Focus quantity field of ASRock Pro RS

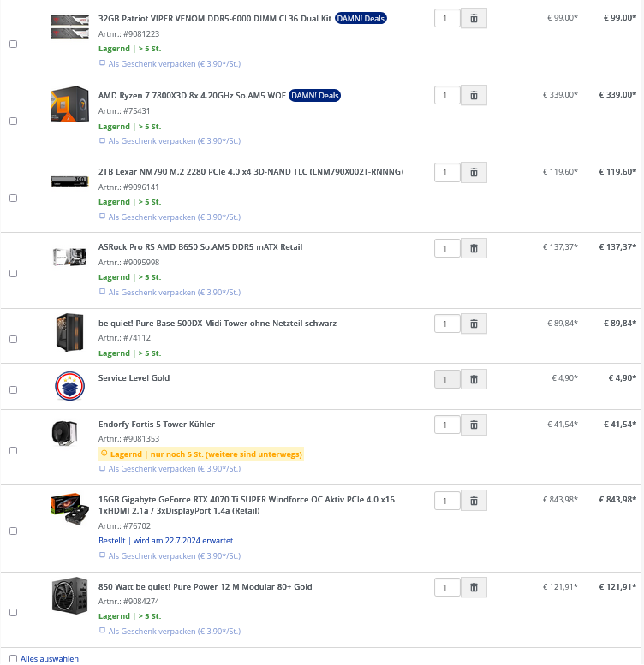coord(447,248)
